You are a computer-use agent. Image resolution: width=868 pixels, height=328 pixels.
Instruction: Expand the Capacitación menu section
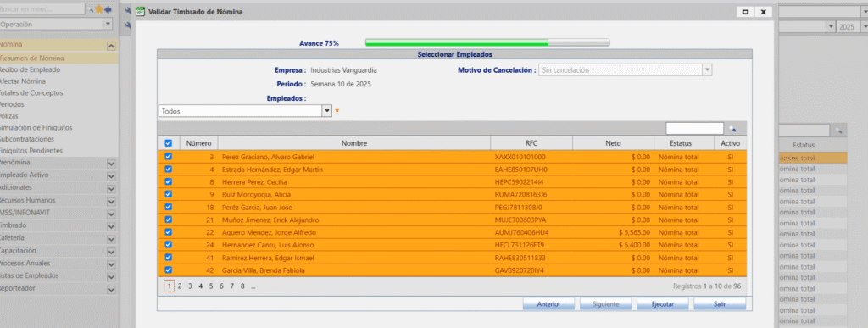coord(111,252)
